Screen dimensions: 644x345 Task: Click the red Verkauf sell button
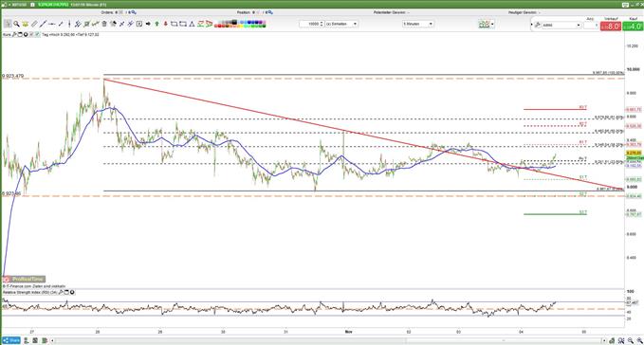[611, 27]
